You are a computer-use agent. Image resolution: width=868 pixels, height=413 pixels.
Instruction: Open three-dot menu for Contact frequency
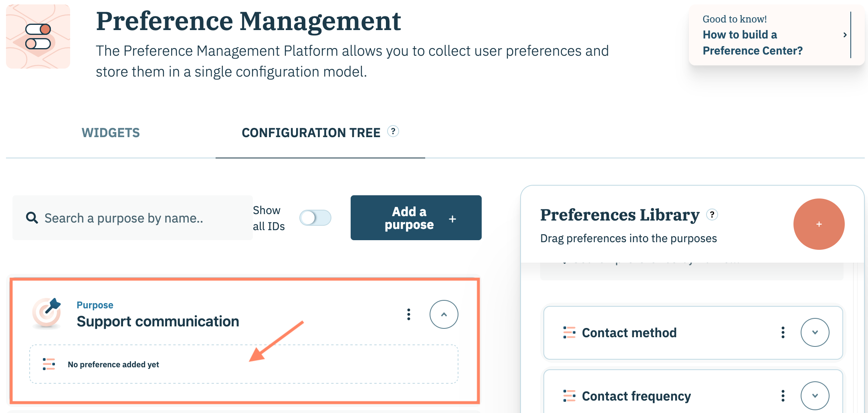tap(783, 396)
